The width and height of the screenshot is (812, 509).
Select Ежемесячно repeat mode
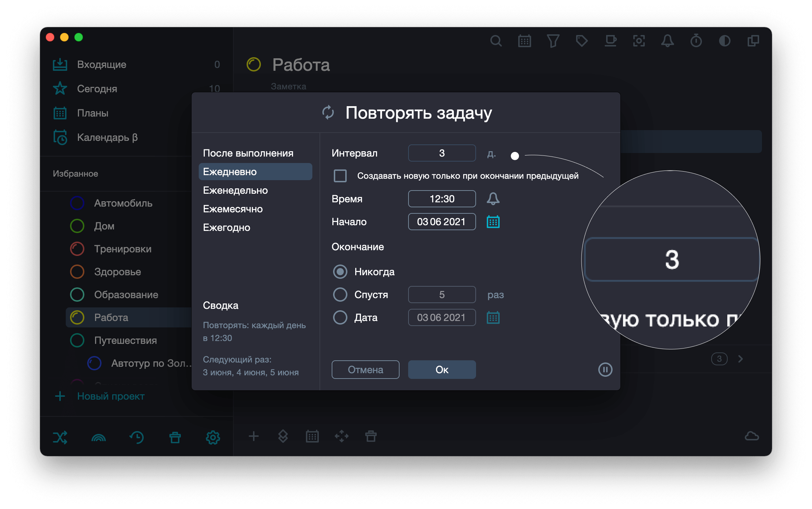tap(233, 209)
